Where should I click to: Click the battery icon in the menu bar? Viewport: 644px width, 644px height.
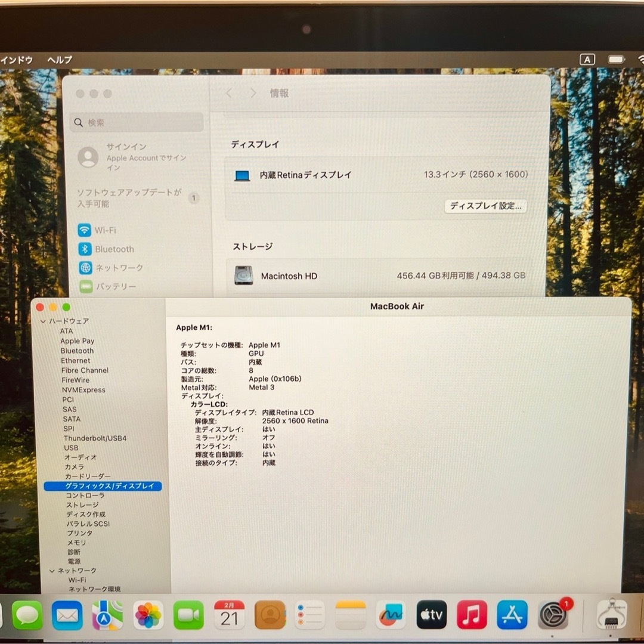tap(616, 60)
